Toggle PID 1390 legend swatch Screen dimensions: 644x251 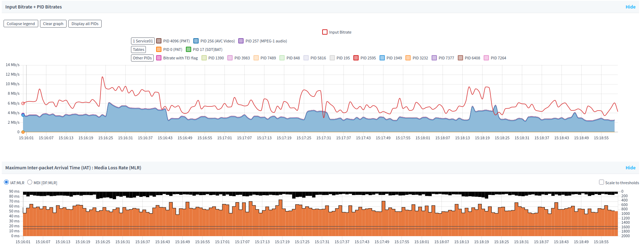pos(204,58)
